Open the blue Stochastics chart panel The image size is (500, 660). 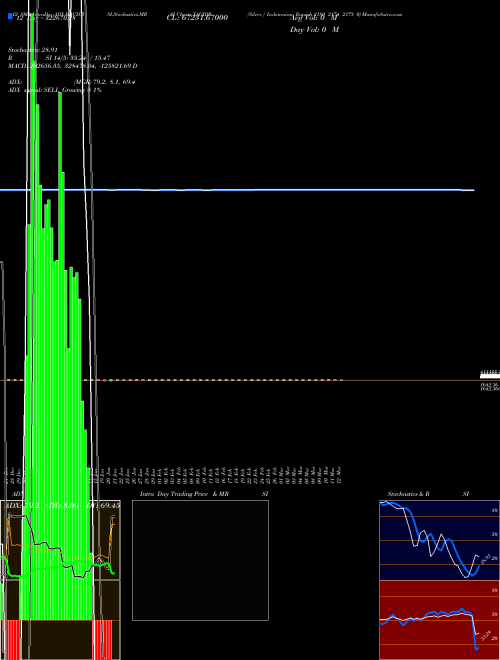point(439,540)
